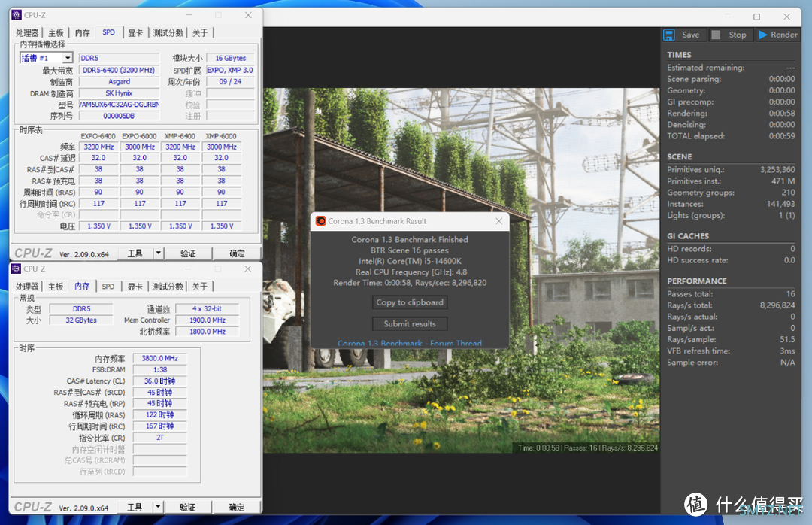Click Primitives uniq. value 3,253,360
This screenshot has width=812, height=525.
point(777,169)
